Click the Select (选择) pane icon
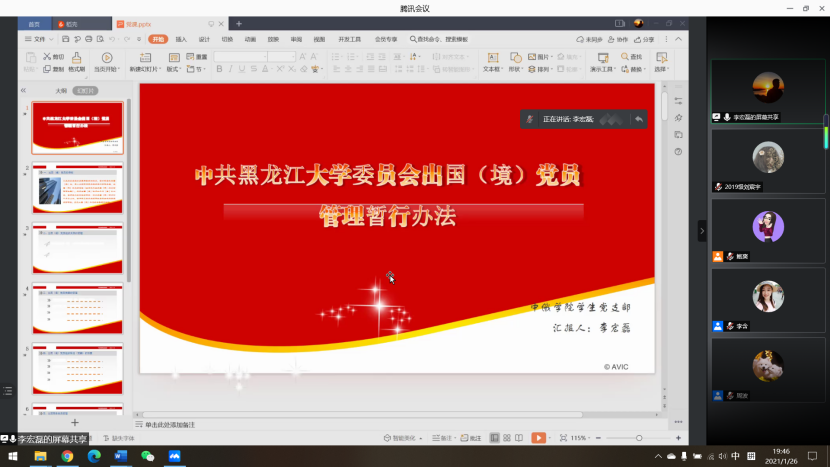This screenshot has height=467, width=830. coord(661,58)
